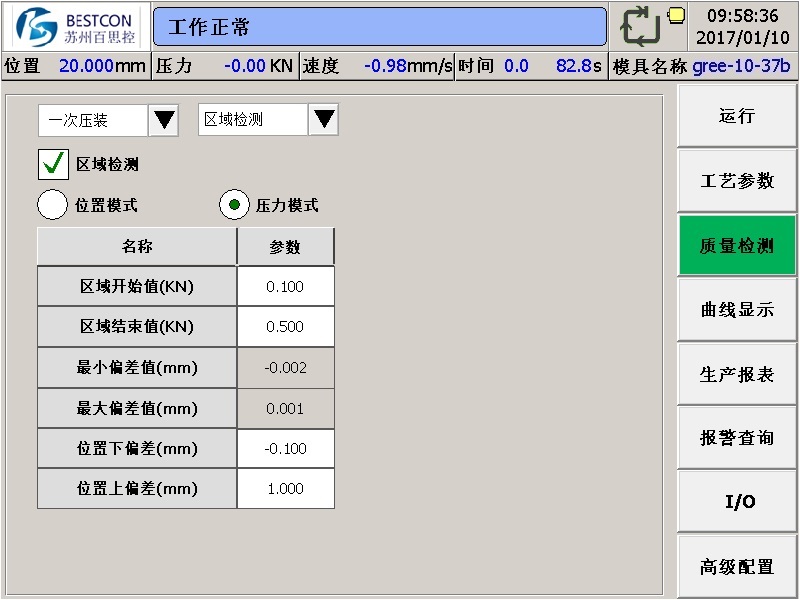Click the 区域开始值(KN) label
The image size is (800, 600).
pyautogui.click(x=137, y=286)
